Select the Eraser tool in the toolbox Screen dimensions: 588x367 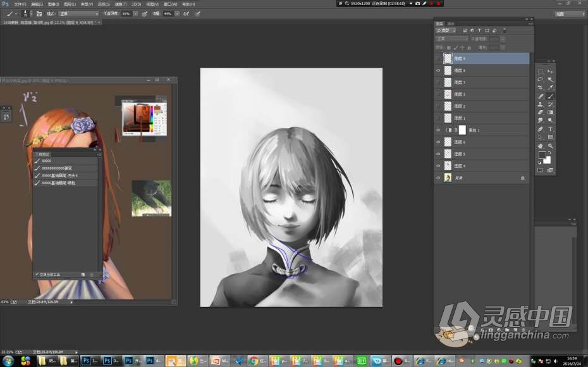pyautogui.click(x=541, y=112)
